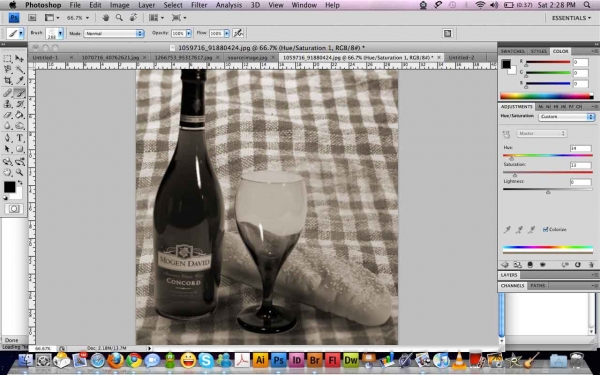Open the Hue/Saturation preset dropdown showing Custom
Screen dimensions: 600x375
(566, 117)
